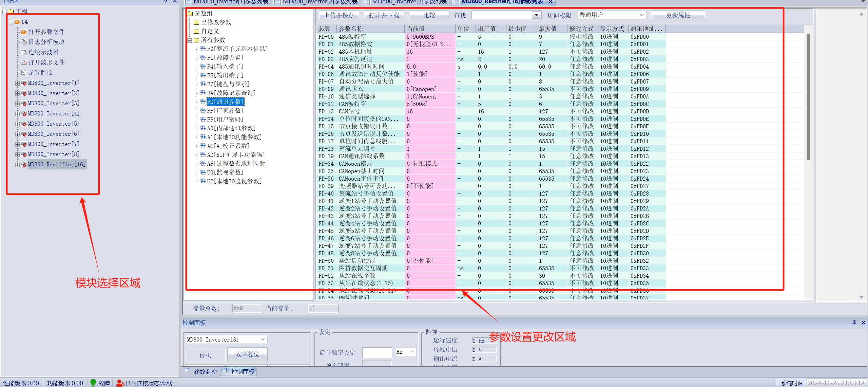Click the 后台频率设定 input field

pyautogui.click(x=377, y=352)
